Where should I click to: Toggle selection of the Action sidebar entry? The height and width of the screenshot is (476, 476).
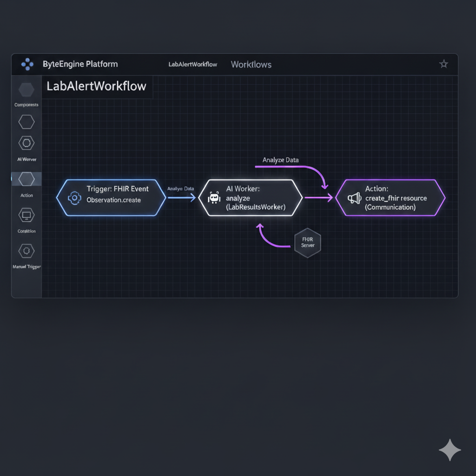coord(26,195)
